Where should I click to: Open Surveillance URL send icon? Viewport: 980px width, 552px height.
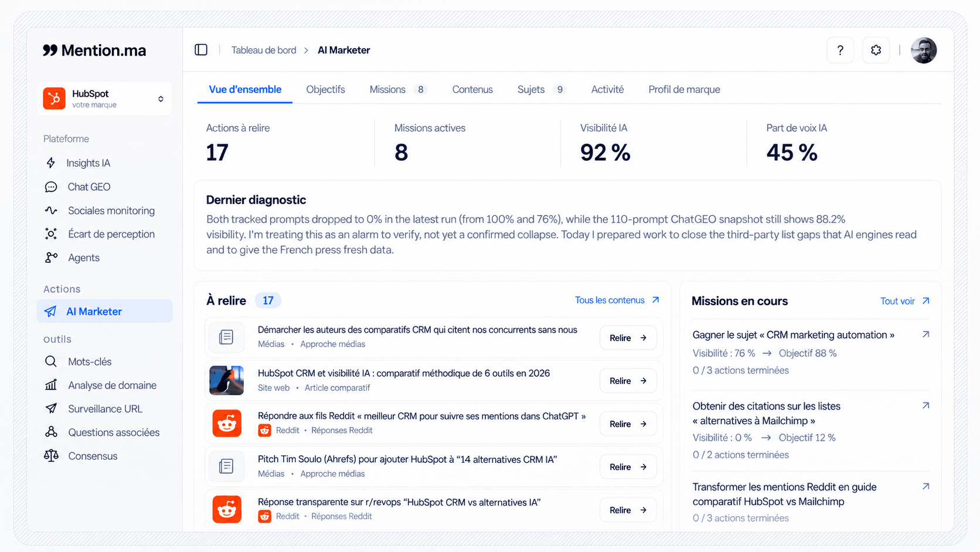coord(51,408)
